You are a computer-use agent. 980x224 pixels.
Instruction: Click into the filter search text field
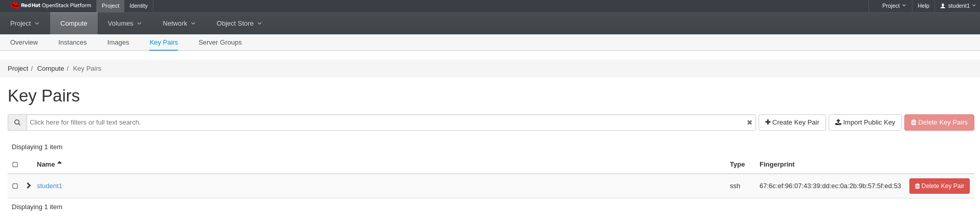click(x=386, y=123)
